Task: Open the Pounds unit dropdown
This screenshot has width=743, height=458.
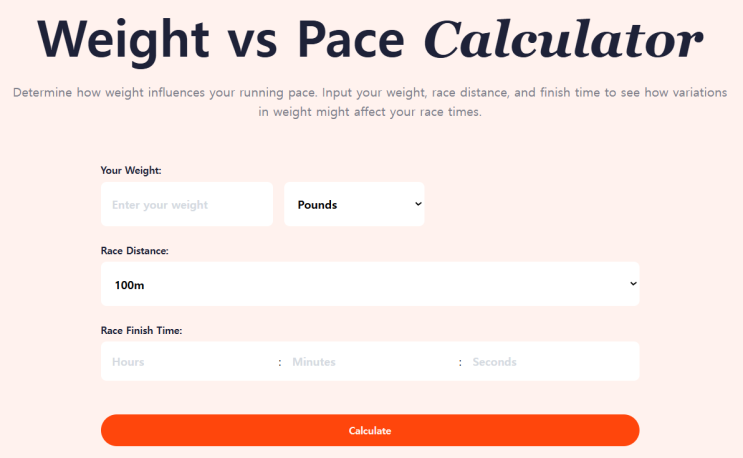Action: point(354,205)
